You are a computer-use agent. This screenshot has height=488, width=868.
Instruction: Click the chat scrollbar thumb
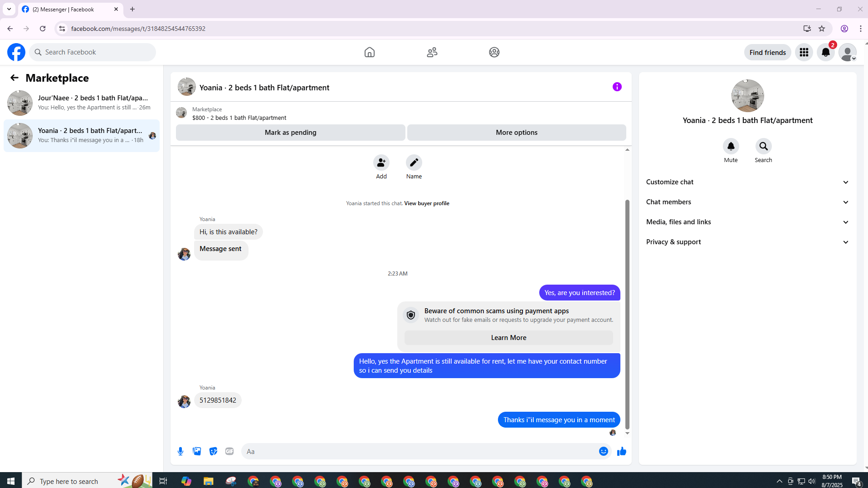click(628, 314)
